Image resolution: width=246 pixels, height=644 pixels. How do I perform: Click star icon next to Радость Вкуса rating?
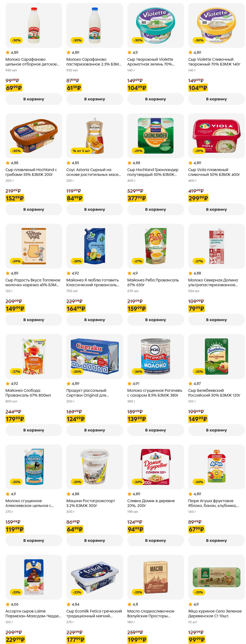click(7, 273)
